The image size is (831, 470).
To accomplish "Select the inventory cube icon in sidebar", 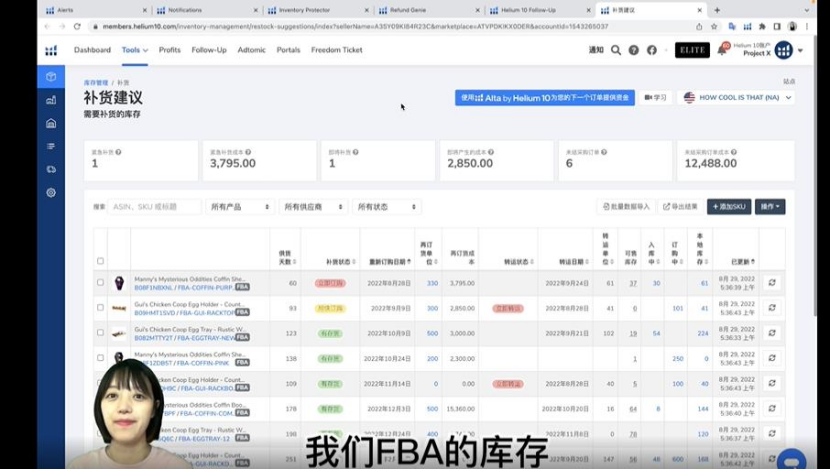I will 51,77.
